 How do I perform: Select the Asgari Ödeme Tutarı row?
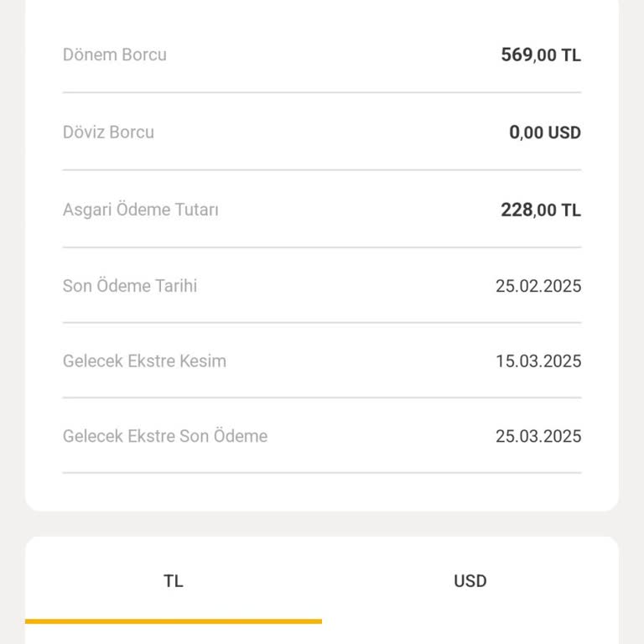[322, 210]
